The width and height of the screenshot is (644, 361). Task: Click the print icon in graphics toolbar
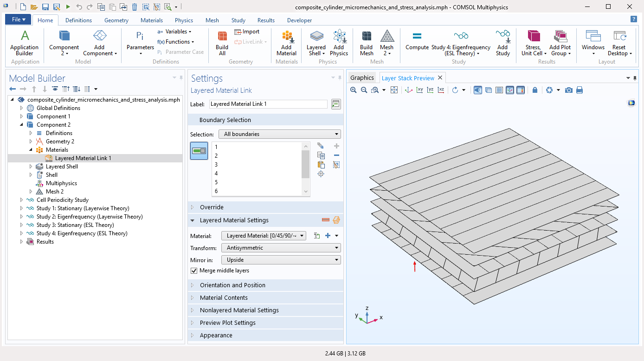click(580, 90)
